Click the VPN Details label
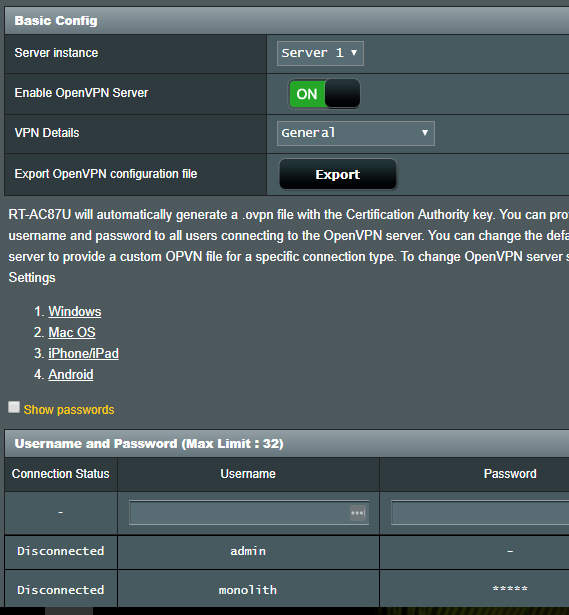This screenshot has width=569, height=615. click(47, 133)
